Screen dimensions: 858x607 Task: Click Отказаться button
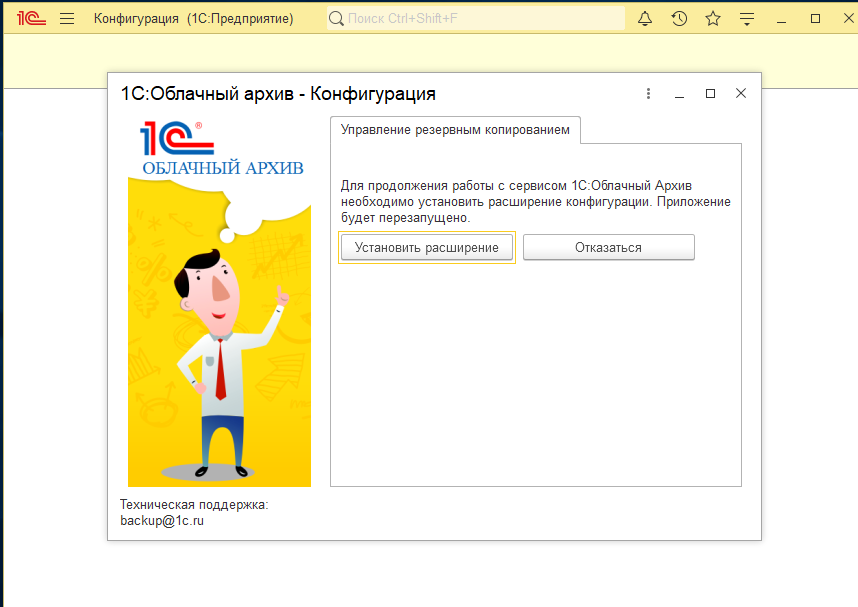click(x=608, y=247)
